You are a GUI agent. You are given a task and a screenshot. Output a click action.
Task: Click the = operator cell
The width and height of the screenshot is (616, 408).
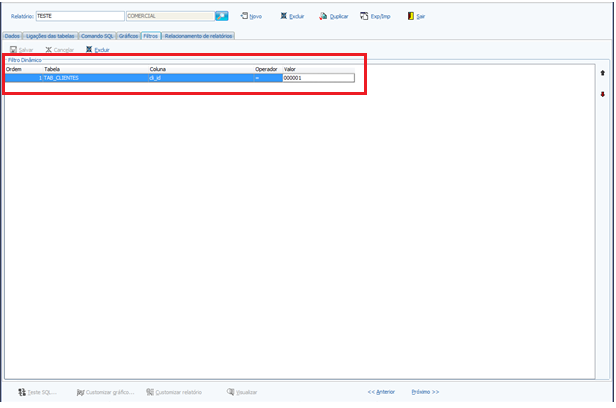(x=268, y=78)
